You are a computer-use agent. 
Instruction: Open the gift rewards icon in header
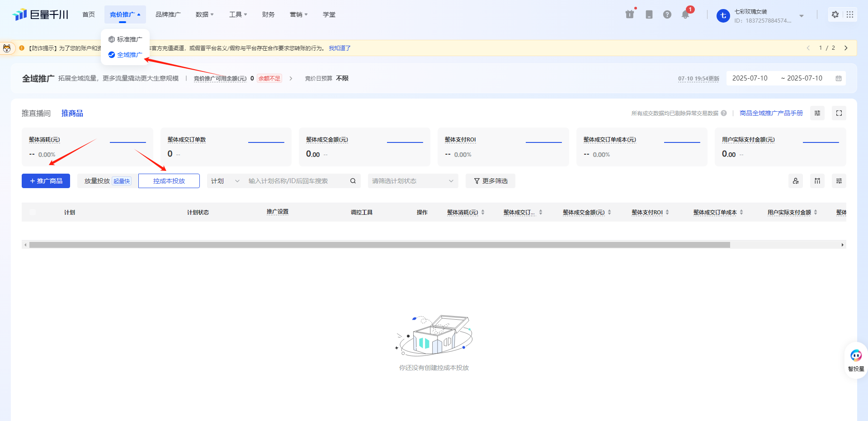(629, 14)
